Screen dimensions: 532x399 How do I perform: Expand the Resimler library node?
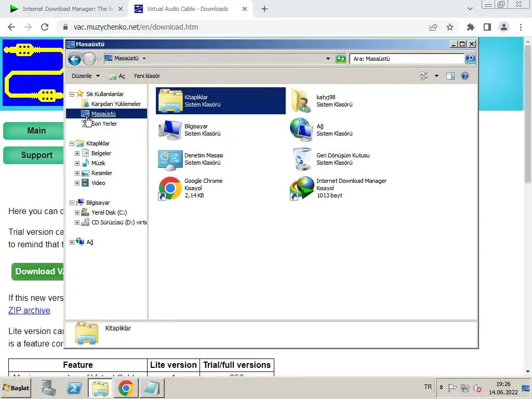coord(77,173)
